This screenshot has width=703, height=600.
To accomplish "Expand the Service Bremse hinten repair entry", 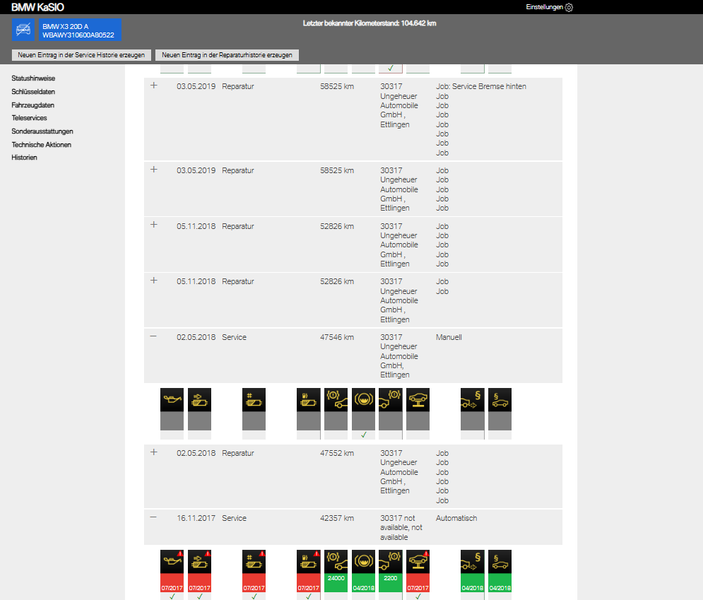I will tap(154, 85).
